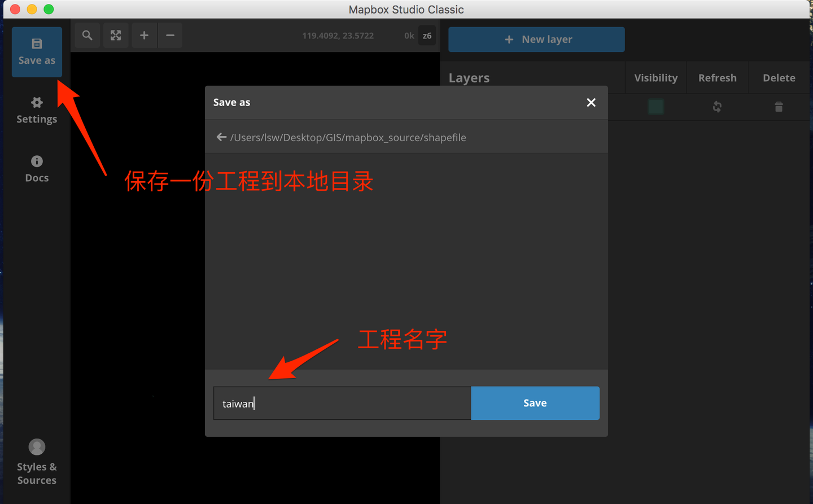This screenshot has width=813, height=504.
Task: Delete the layer via the trash icon
Action: click(x=779, y=107)
